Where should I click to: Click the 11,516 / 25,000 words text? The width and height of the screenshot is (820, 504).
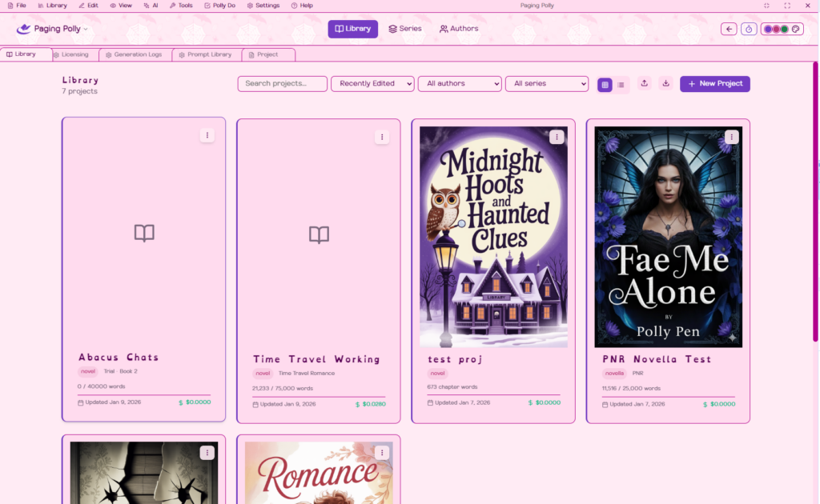[631, 389]
